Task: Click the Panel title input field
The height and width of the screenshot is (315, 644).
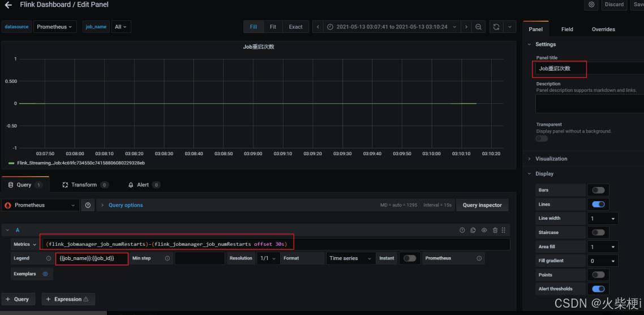Action: (590, 69)
